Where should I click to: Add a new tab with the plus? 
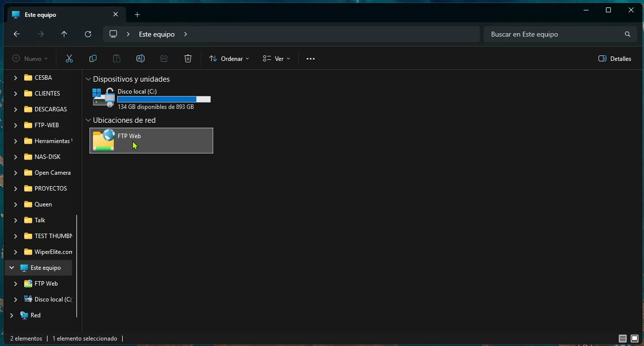[x=138, y=15]
